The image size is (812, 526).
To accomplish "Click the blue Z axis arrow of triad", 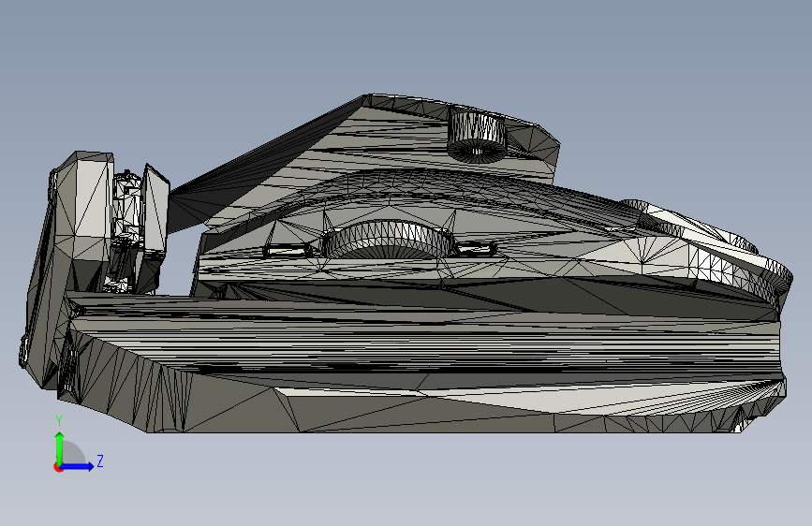I will (78, 466).
